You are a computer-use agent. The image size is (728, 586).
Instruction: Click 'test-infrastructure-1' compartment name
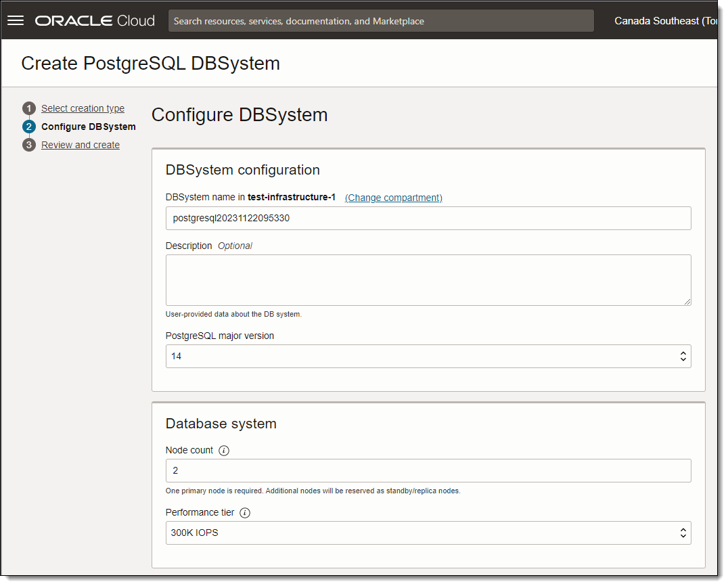[x=291, y=197]
